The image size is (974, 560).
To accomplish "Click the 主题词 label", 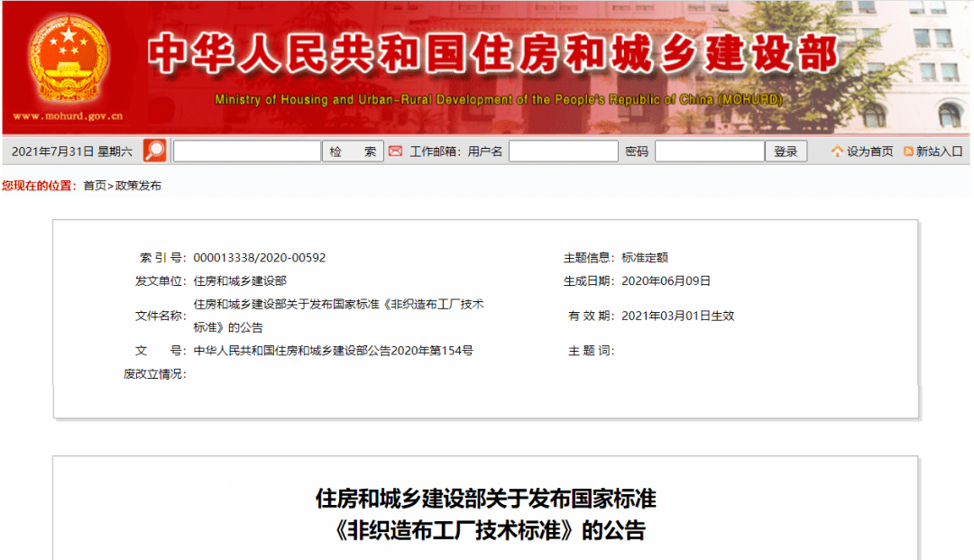I will coord(591,351).
